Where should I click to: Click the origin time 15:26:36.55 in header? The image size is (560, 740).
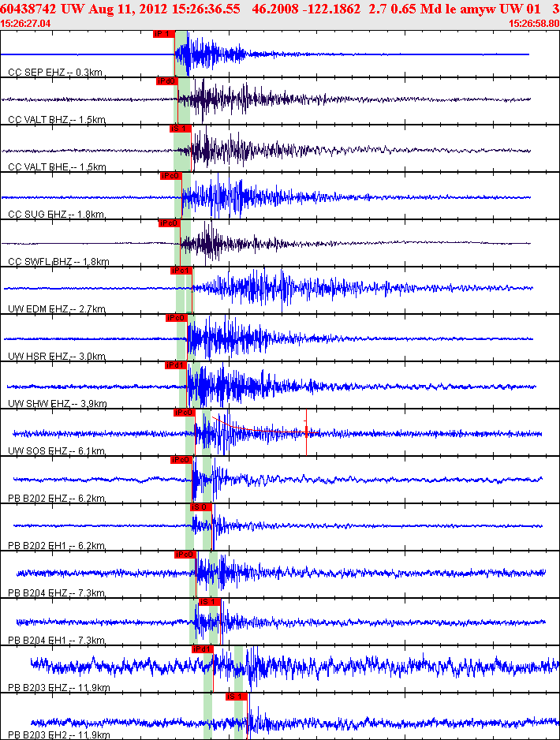click(206, 9)
